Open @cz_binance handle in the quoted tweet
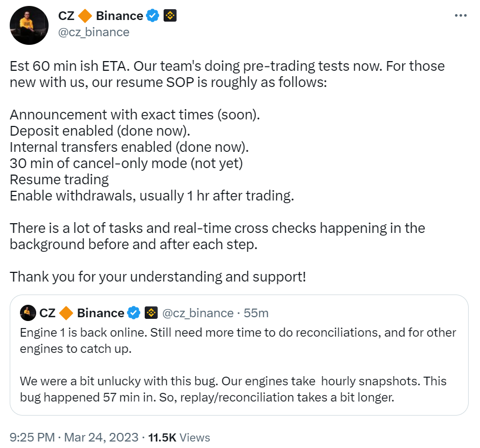 [x=198, y=313]
